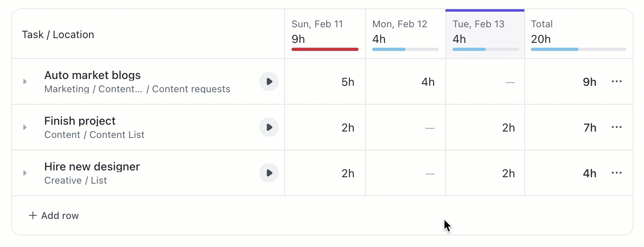Edit Monday 4h entry for Auto market blogs

click(428, 82)
